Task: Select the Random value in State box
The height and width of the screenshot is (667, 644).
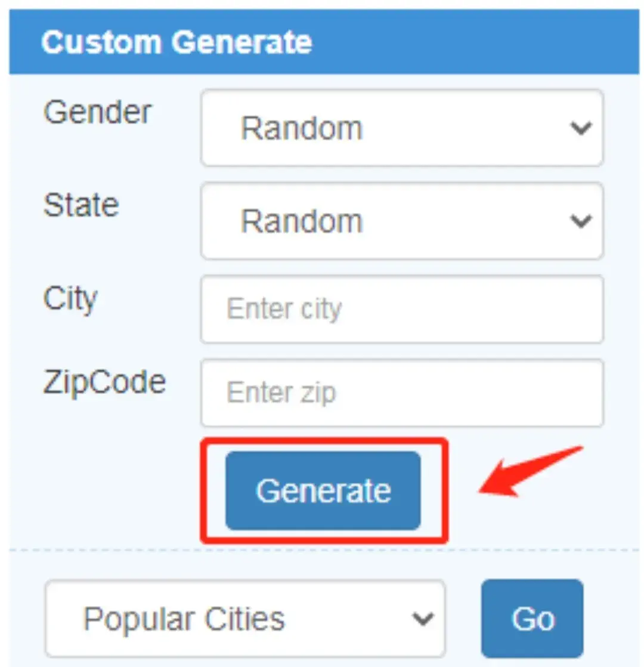Action: pos(301,221)
